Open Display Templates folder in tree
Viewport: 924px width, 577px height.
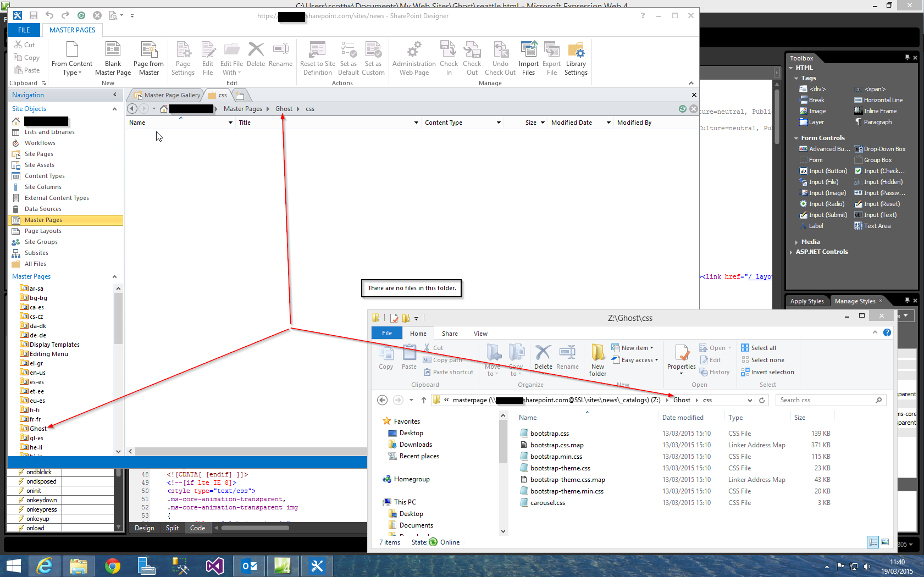54,345
